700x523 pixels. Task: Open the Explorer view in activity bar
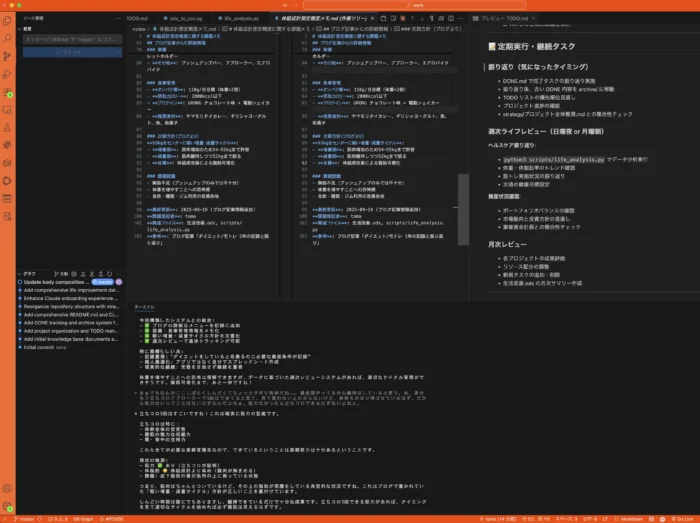8,21
